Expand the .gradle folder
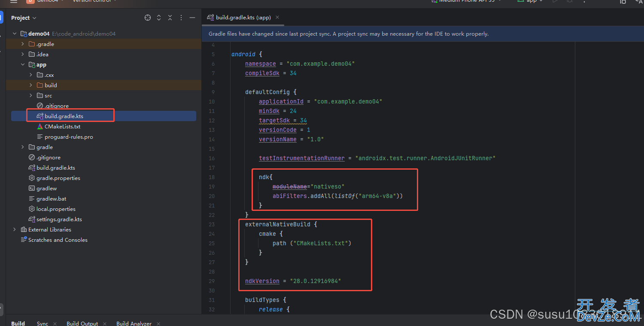 (23, 44)
